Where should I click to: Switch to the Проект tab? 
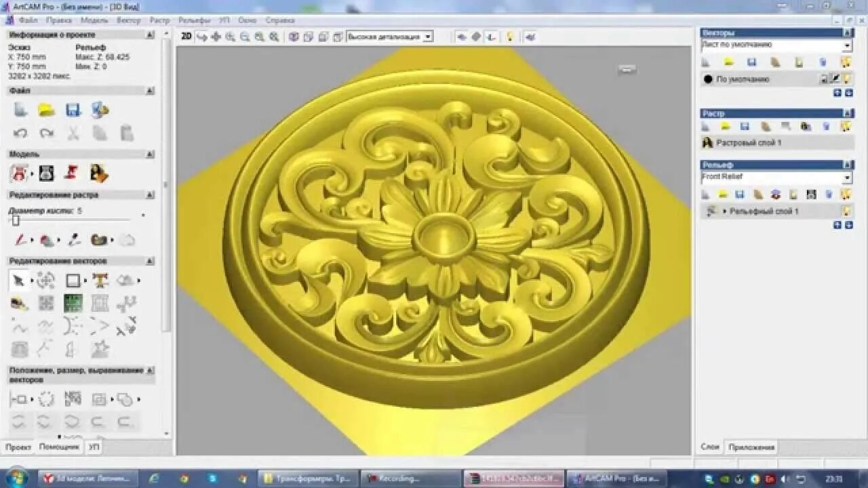click(18, 447)
